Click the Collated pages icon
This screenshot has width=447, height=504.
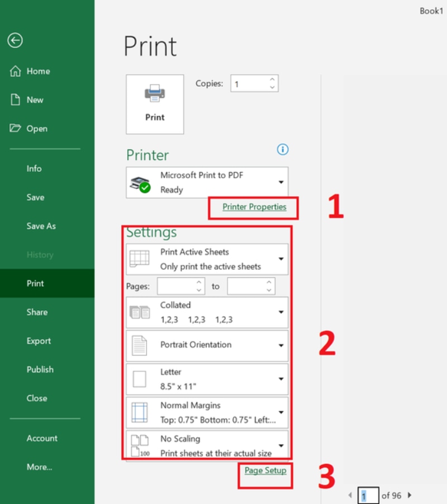(x=140, y=312)
